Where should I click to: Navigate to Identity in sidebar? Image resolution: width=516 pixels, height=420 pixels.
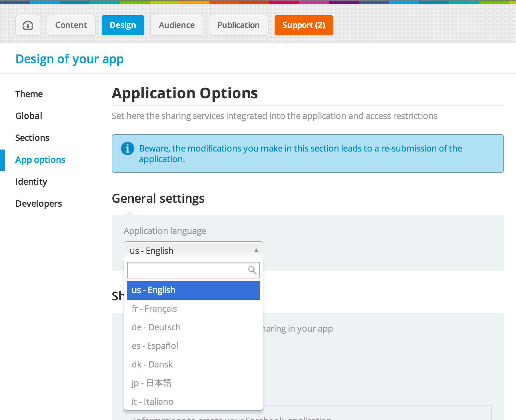[31, 182]
